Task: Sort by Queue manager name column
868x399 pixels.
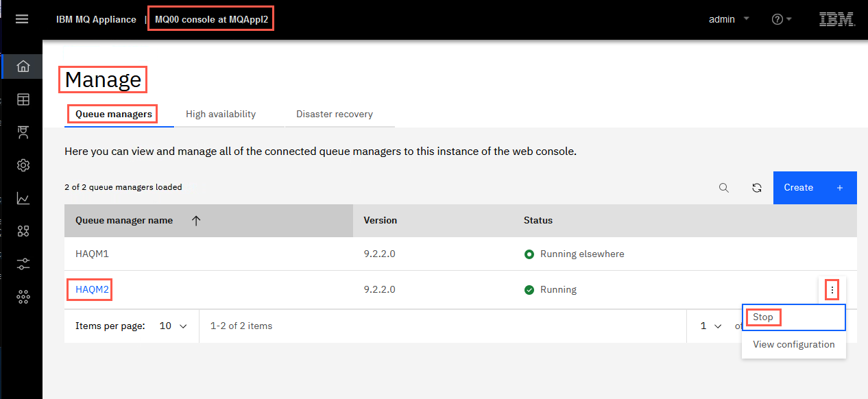Action: pos(208,221)
